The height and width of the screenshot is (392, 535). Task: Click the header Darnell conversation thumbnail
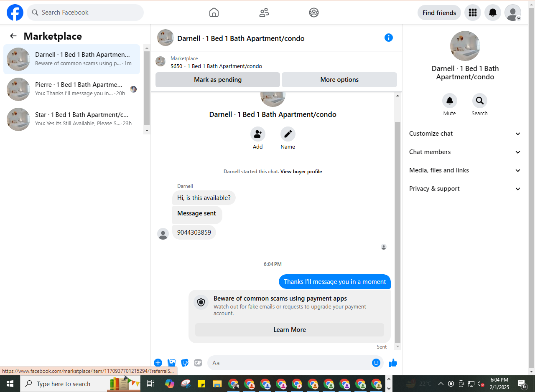(x=166, y=38)
